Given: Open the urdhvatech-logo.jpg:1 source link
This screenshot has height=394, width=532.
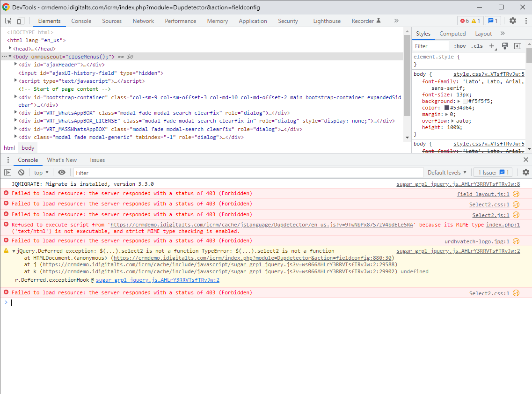Looking at the screenshot, I should (477, 241).
